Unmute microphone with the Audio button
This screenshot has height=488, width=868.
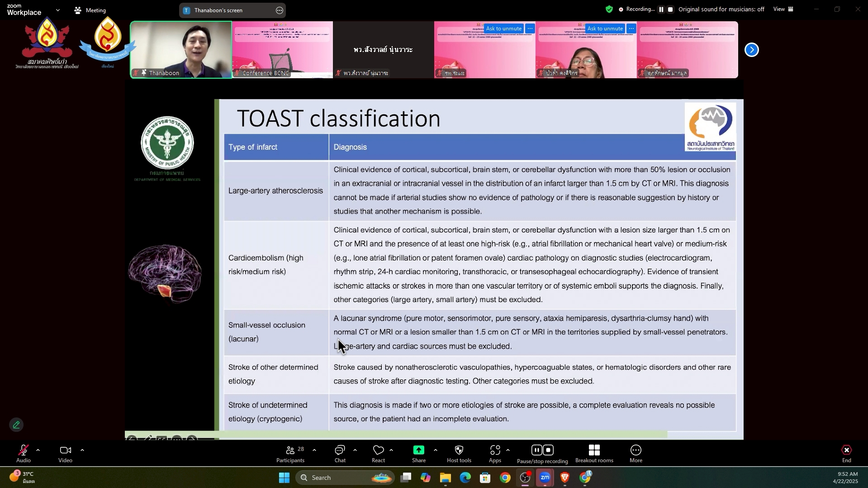24,454
